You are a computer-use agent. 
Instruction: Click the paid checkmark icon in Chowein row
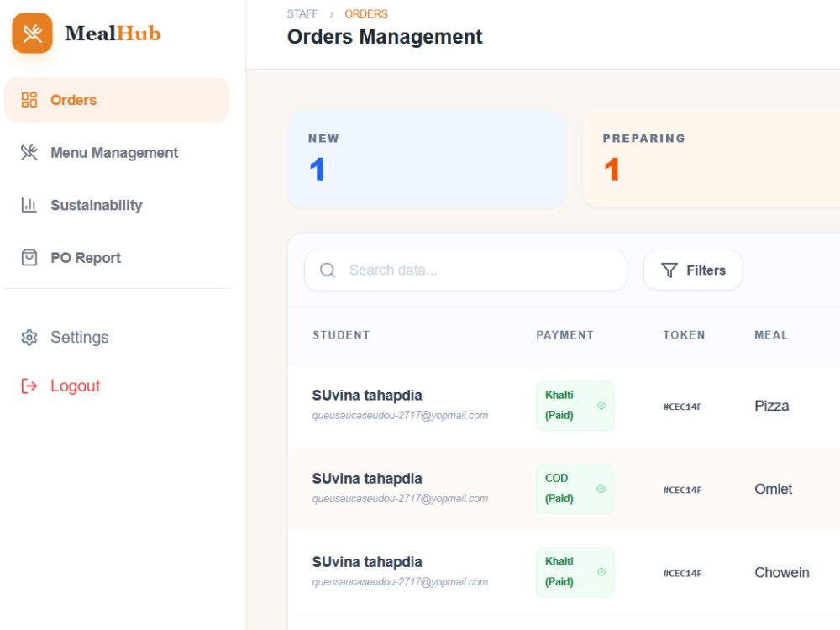(x=601, y=572)
